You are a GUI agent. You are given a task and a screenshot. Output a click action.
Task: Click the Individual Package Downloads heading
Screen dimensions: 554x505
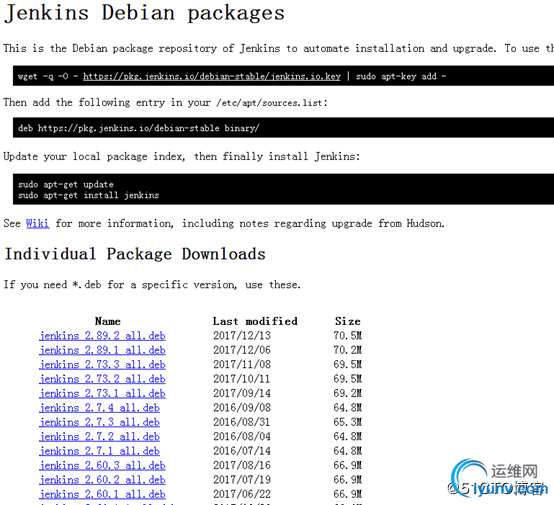[135, 254]
